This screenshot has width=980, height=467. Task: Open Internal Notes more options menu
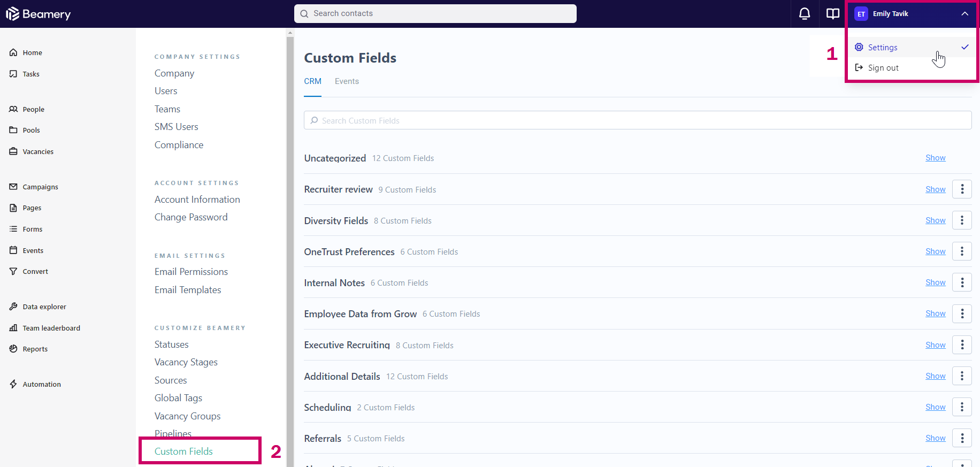pyautogui.click(x=962, y=282)
